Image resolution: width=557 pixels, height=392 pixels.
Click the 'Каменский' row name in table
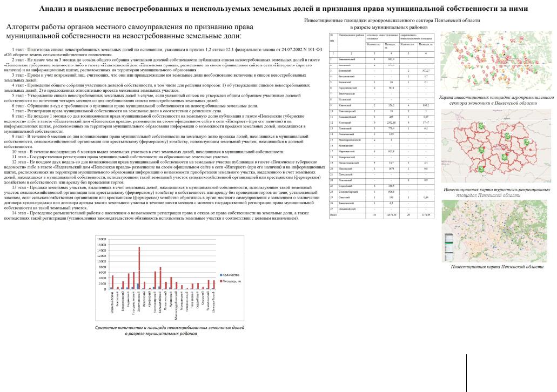[344, 105]
